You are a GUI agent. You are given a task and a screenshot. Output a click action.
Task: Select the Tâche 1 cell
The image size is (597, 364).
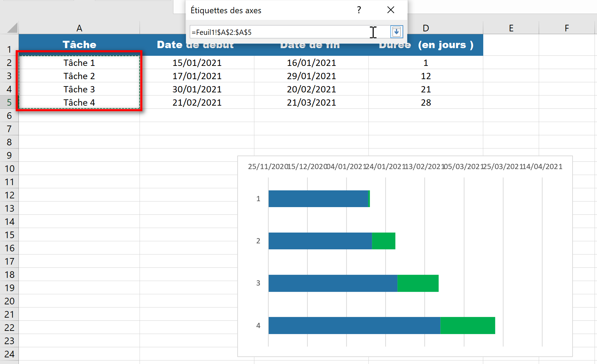click(79, 63)
